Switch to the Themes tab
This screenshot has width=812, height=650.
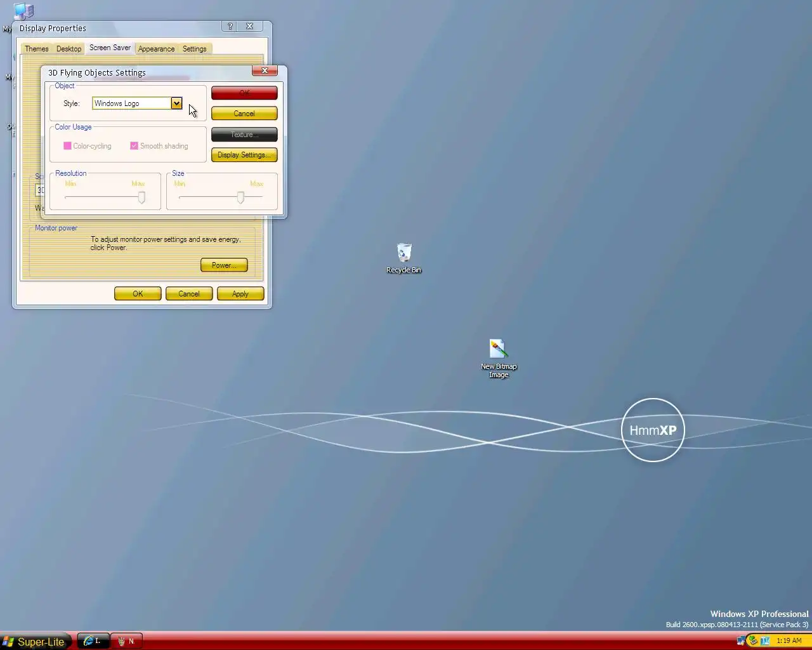pyautogui.click(x=37, y=49)
